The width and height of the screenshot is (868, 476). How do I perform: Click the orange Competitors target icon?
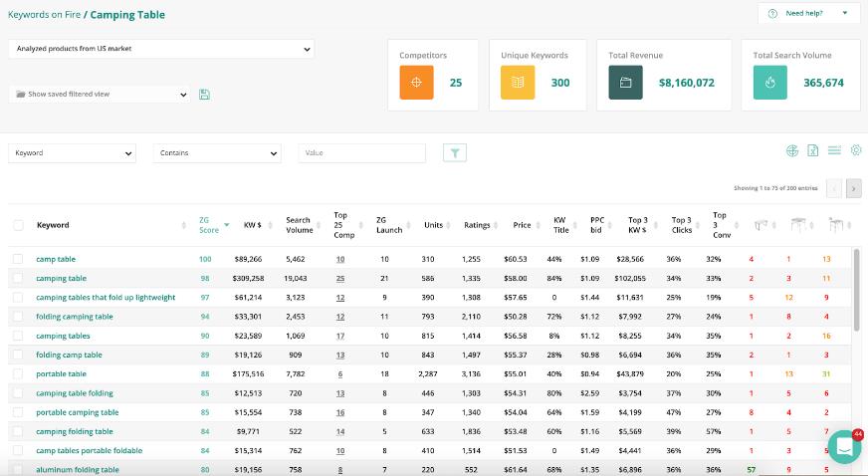pos(416,83)
